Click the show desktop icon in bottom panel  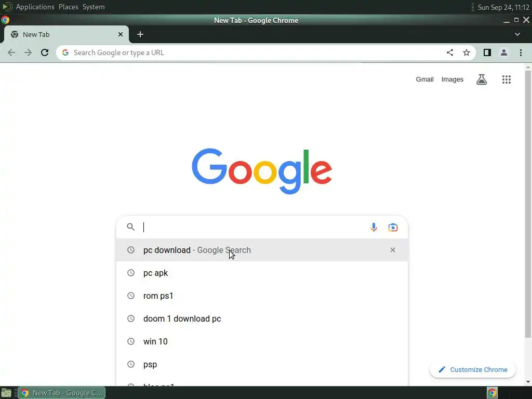point(6,393)
